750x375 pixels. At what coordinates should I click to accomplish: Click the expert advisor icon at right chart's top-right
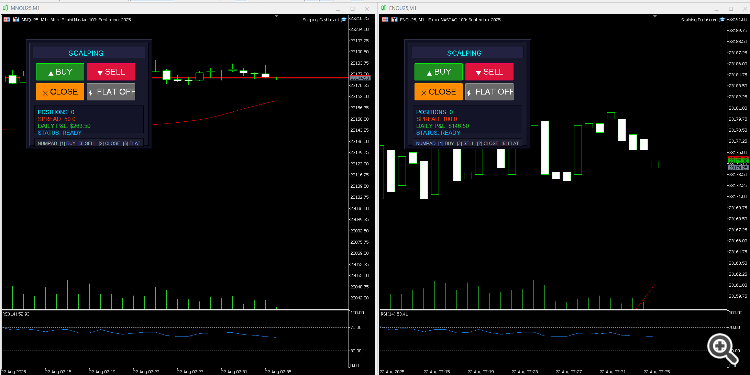[x=721, y=20]
